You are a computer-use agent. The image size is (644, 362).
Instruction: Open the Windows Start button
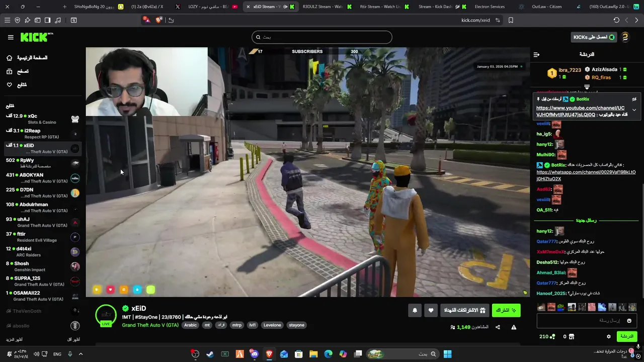pyautogui.click(x=447, y=354)
